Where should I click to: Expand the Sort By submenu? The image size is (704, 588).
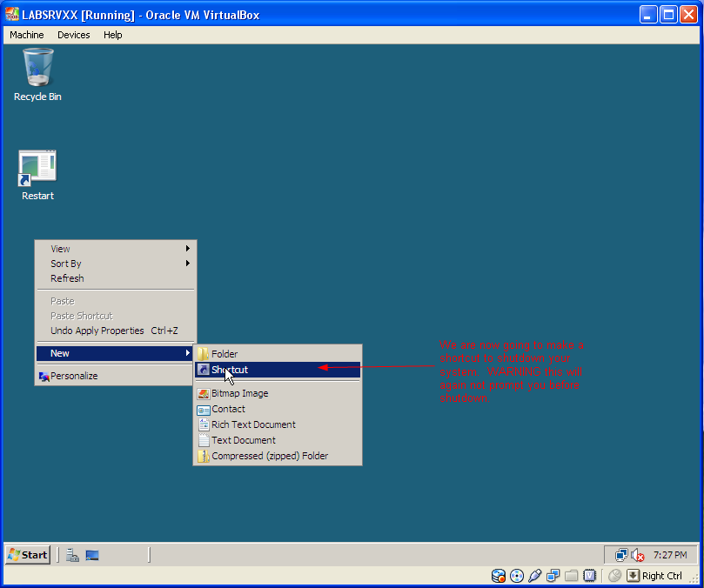click(116, 264)
